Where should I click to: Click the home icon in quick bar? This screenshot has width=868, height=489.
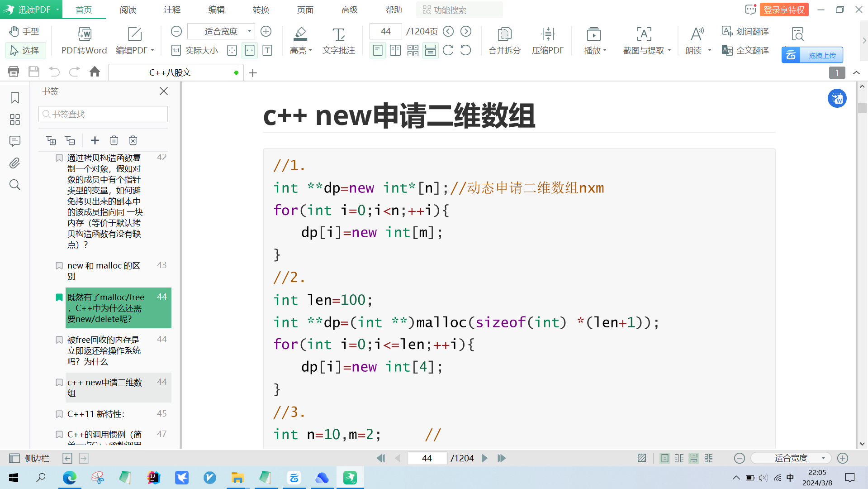[x=95, y=72]
